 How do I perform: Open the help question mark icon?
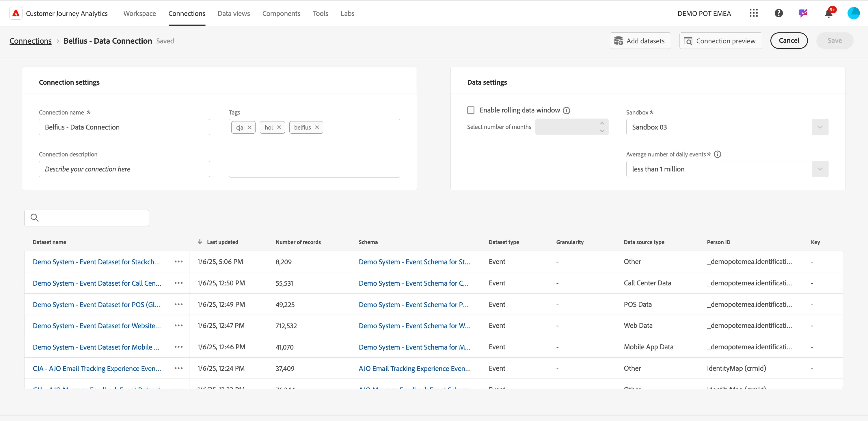click(x=779, y=13)
